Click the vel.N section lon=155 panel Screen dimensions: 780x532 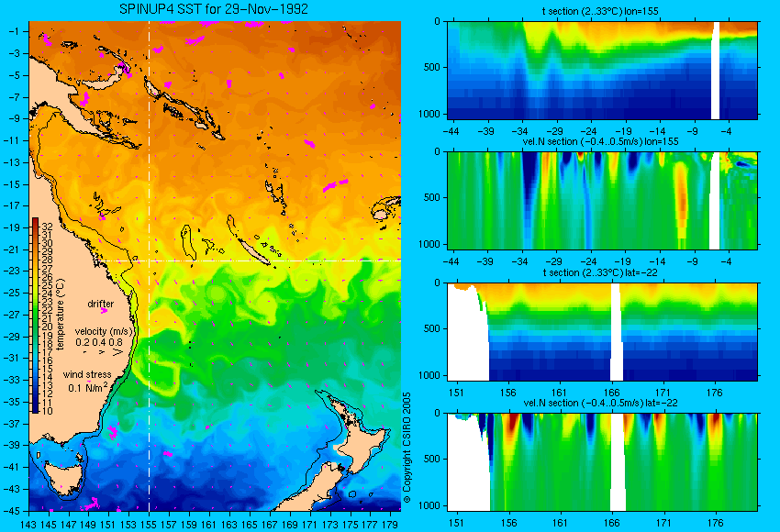click(x=602, y=200)
